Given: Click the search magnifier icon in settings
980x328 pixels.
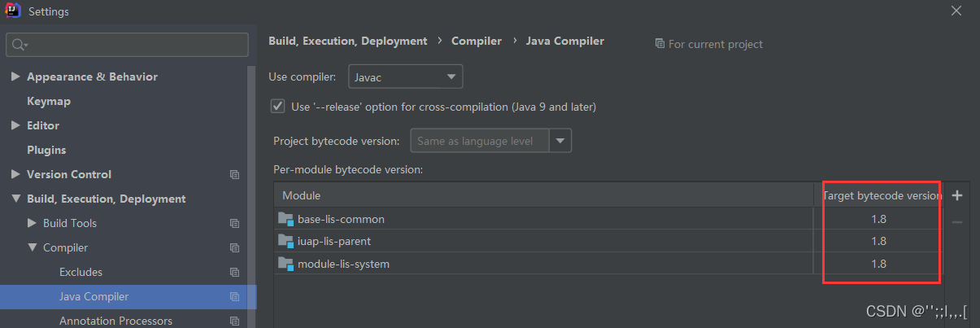Looking at the screenshot, I should [x=20, y=45].
